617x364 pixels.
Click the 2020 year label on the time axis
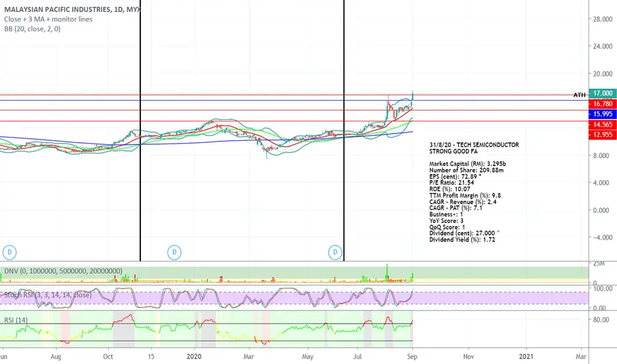[194, 357]
